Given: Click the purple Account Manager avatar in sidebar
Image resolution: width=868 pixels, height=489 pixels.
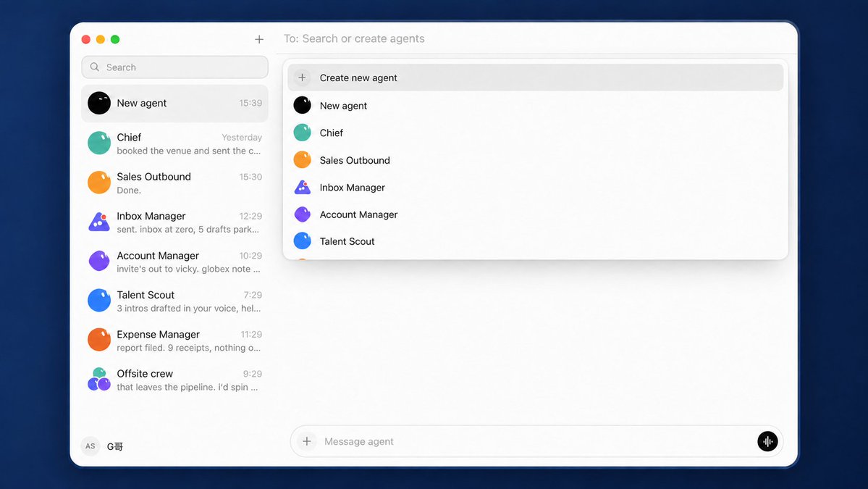Looking at the screenshot, I should (x=99, y=261).
